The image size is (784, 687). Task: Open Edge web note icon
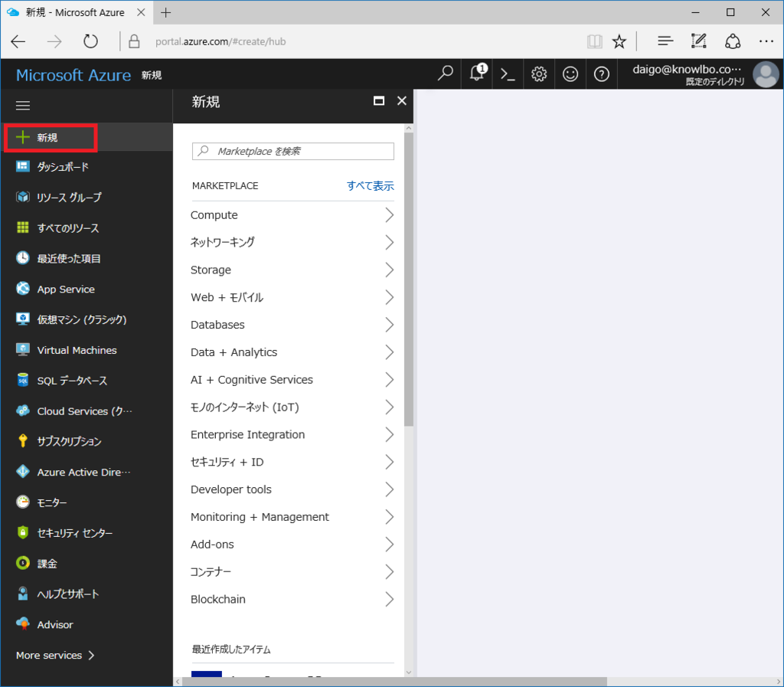(x=698, y=41)
